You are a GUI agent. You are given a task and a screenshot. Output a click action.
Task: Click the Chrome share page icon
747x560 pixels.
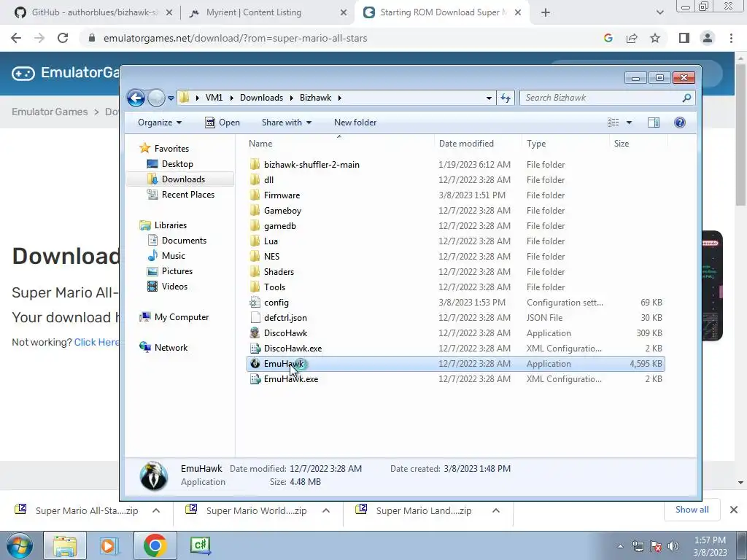click(632, 38)
